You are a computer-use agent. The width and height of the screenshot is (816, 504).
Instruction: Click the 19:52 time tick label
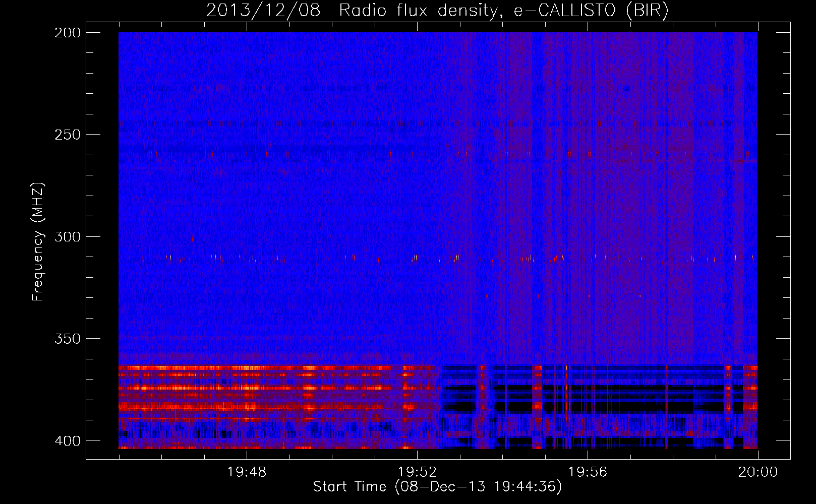click(417, 472)
